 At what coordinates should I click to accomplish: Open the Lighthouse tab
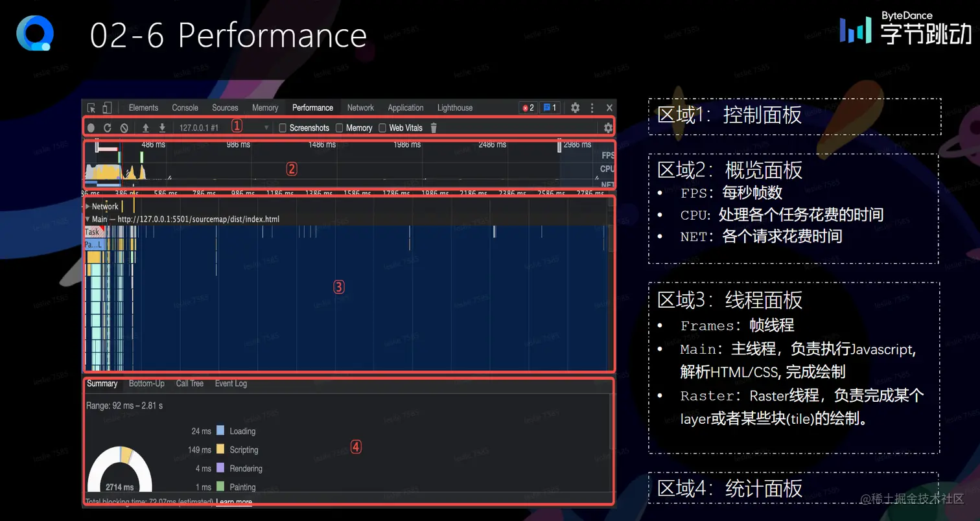tap(455, 108)
